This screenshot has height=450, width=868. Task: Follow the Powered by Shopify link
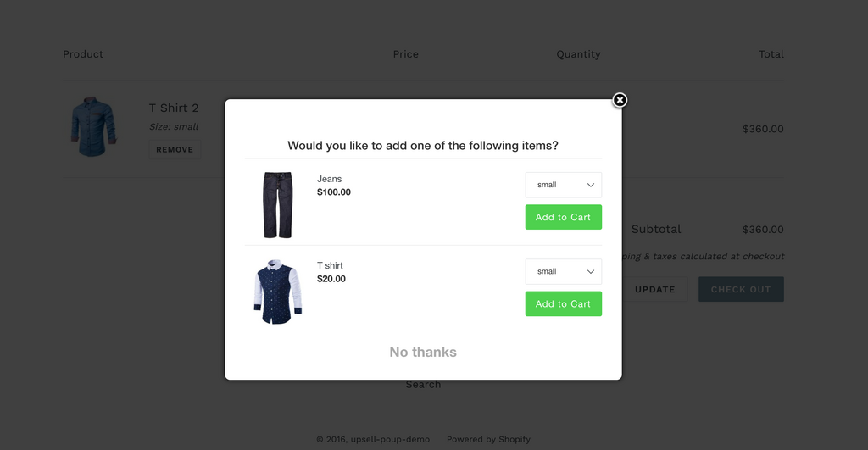(x=488, y=439)
